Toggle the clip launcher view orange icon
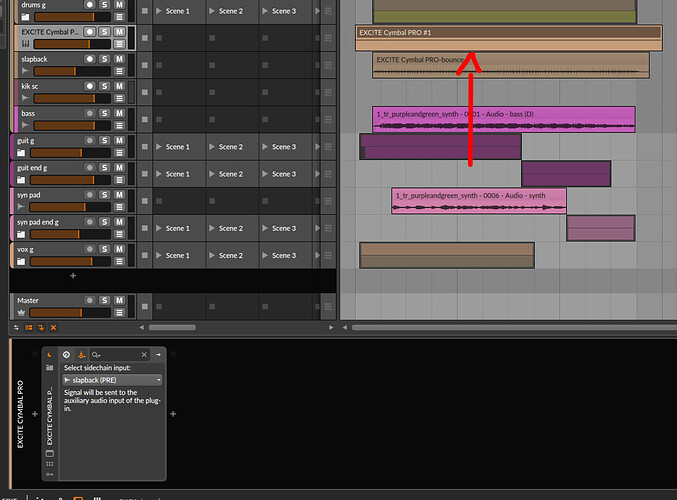677x500 pixels. pyautogui.click(x=28, y=328)
